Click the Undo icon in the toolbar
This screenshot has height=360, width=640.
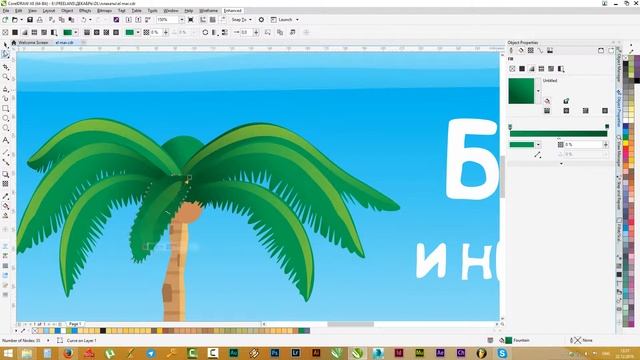pos(83,20)
